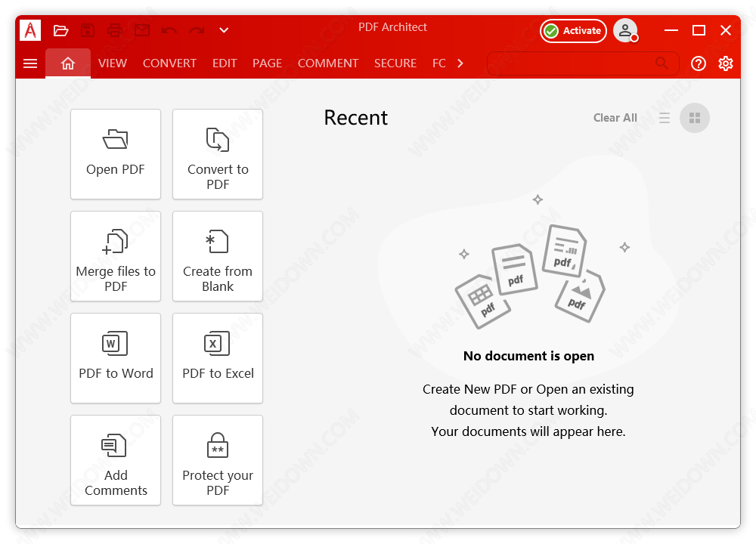This screenshot has height=544, width=756.
Task: Click the PDF to Word tile
Action: pyautogui.click(x=116, y=358)
